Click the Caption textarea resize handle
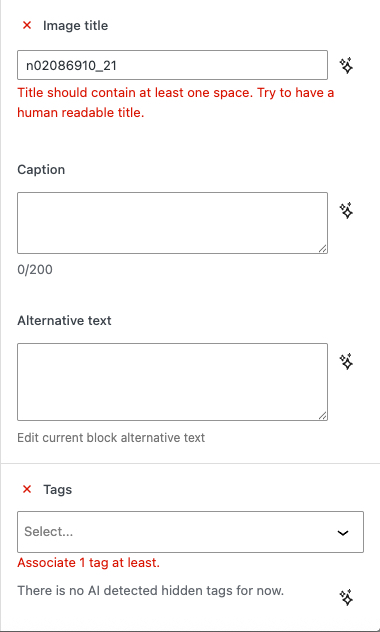The image size is (380, 632). point(322,249)
